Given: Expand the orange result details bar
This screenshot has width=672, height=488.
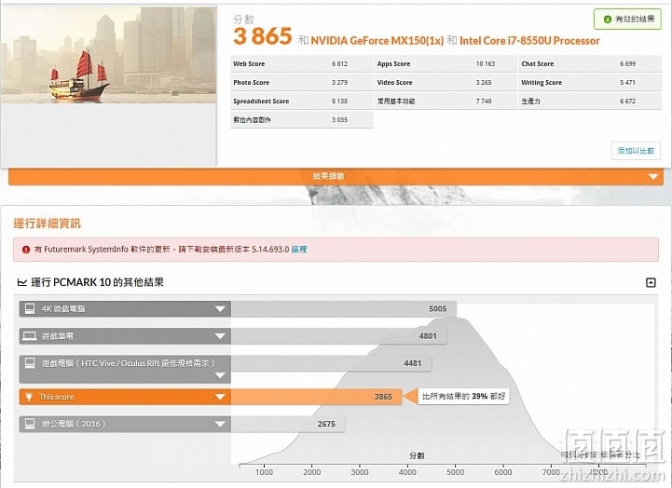Looking at the screenshot, I should pos(336,176).
